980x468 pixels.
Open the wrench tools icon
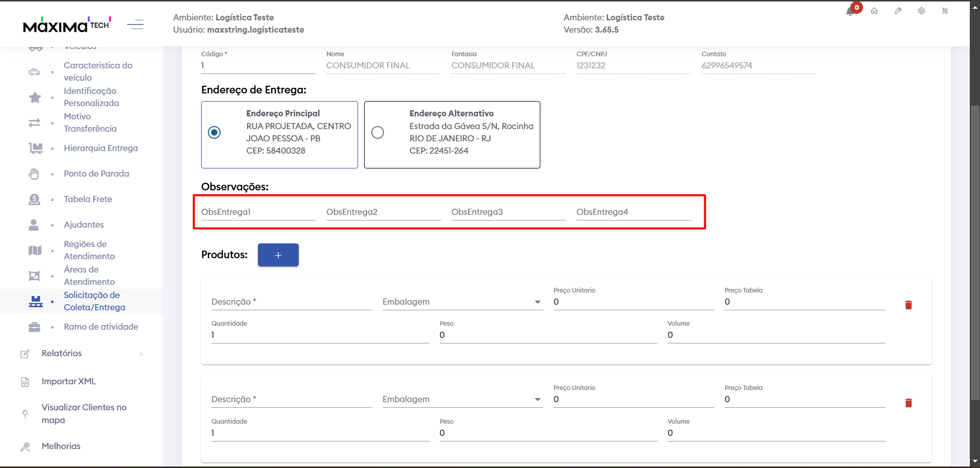898,11
